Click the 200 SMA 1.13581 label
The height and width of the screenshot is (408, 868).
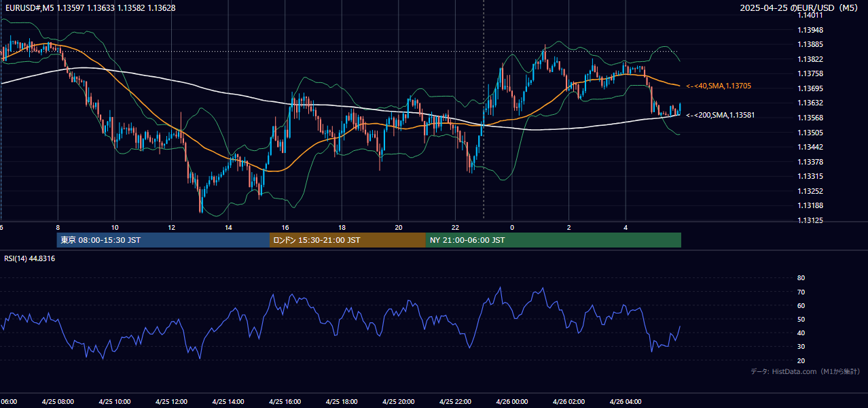[x=720, y=115]
